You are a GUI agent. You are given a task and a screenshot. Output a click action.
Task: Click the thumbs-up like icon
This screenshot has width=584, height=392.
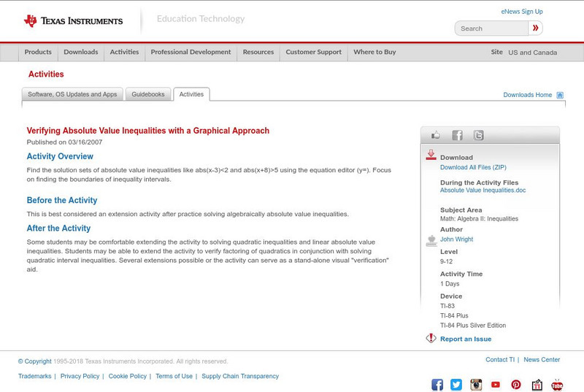[x=435, y=135]
